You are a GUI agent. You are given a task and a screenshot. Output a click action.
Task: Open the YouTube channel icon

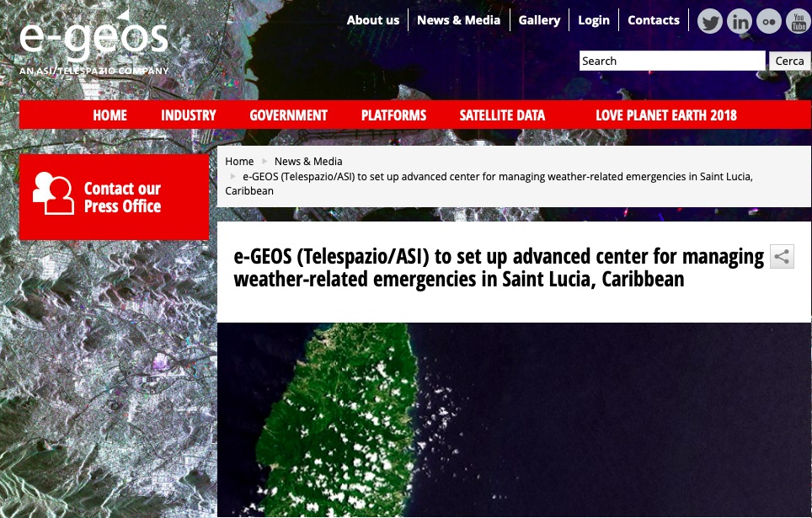[x=799, y=21]
